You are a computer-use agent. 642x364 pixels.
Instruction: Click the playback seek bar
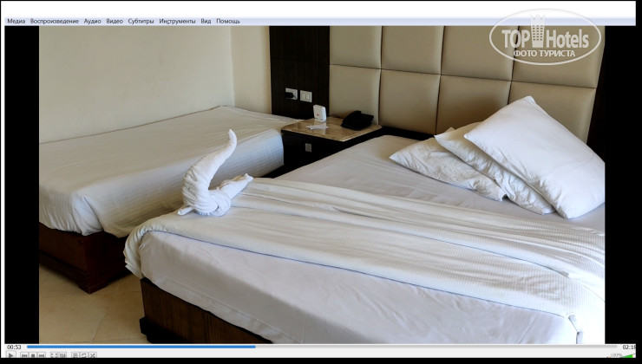321,347
